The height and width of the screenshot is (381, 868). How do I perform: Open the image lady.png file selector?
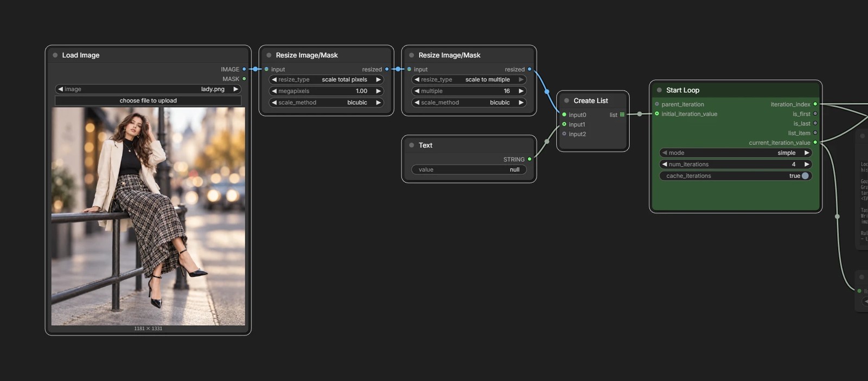coord(148,89)
